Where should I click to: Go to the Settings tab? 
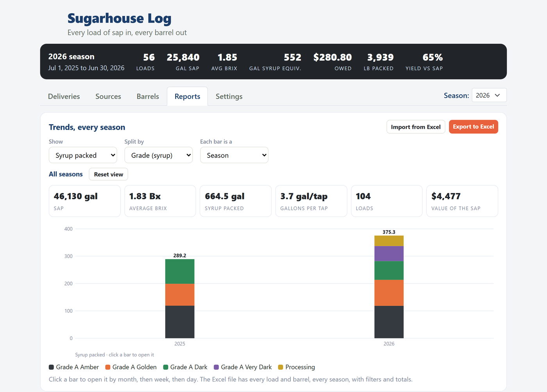point(229,97)
